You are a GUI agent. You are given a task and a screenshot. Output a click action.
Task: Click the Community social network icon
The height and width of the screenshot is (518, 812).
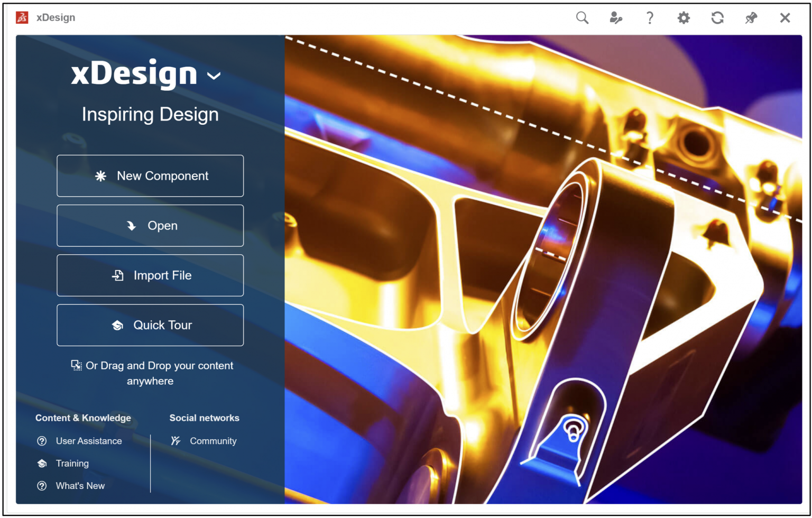coord(174,441)
